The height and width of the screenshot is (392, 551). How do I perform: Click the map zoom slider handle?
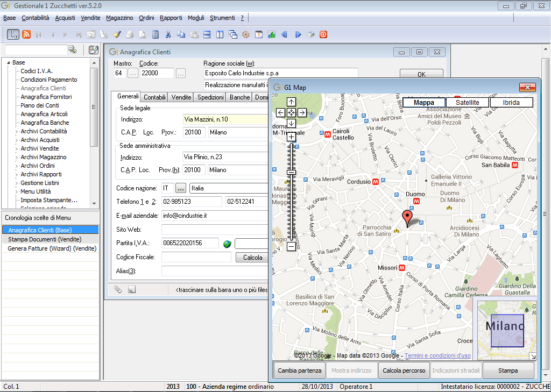pos(291,172)
